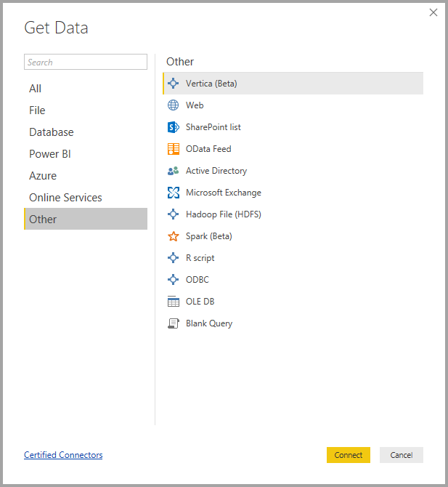Image resolution: width=448 pixels, height=487 pixels.
Task: Select the Vertica (Beta) text label
Action: [211, 84]
